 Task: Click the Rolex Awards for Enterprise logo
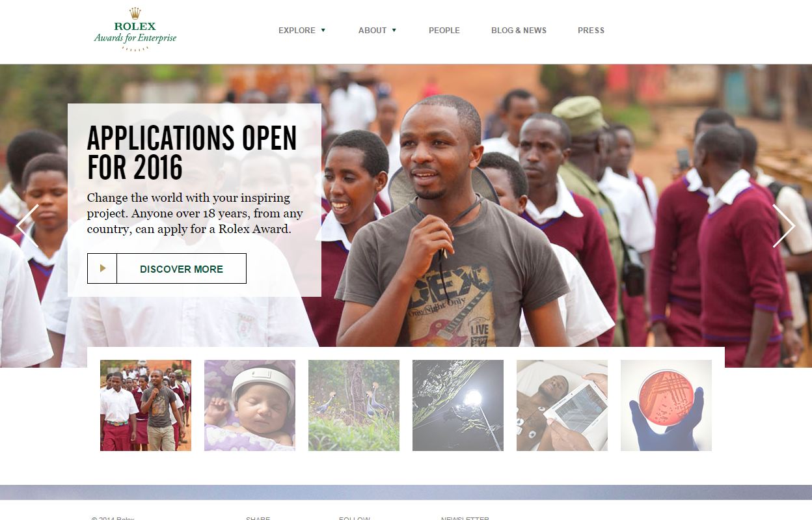[x=135, y=29]
